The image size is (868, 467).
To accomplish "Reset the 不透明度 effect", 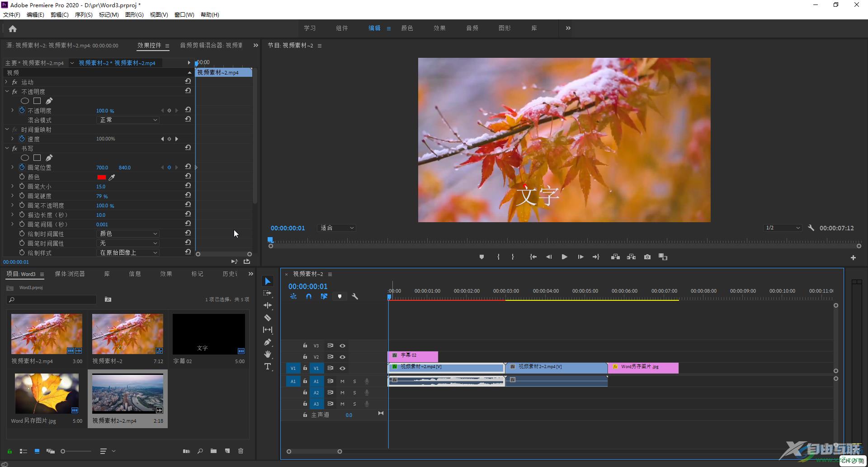I will tap(188, 91).
